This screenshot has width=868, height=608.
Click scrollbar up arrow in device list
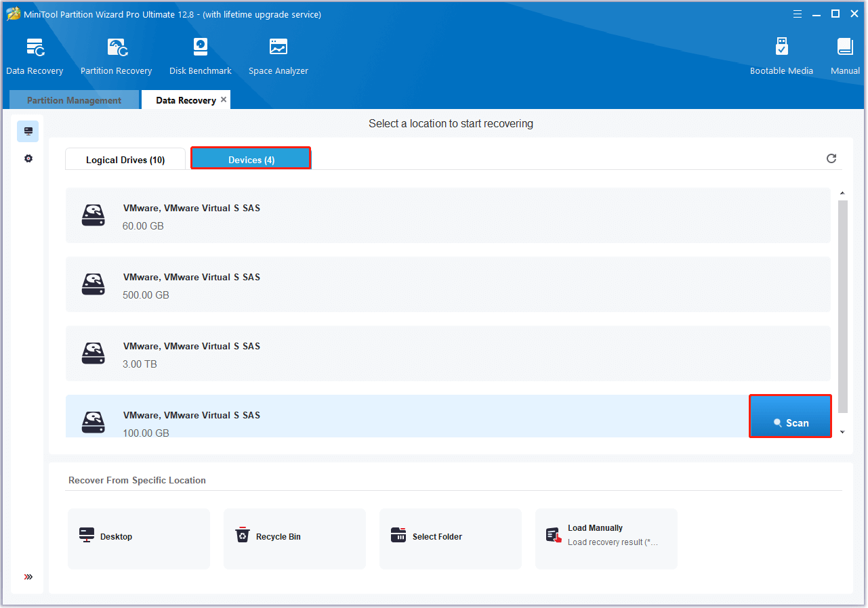tap(842, 194)
